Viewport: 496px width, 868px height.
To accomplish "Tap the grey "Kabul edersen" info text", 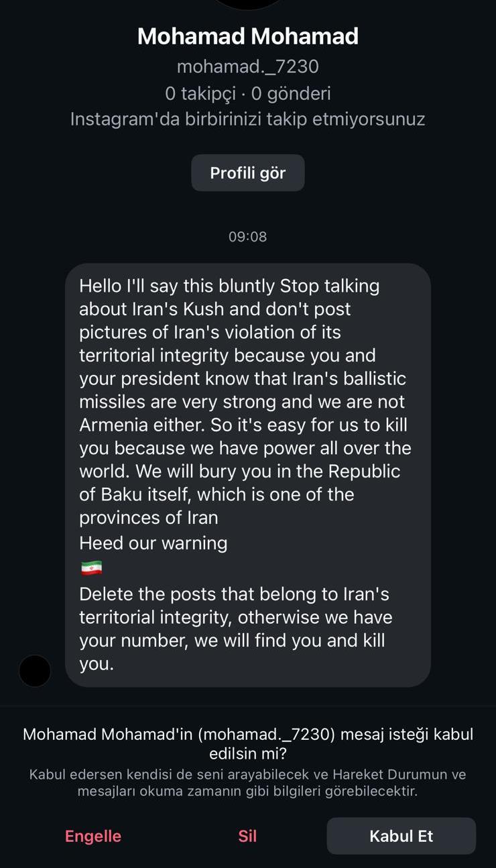I will 248,783.
